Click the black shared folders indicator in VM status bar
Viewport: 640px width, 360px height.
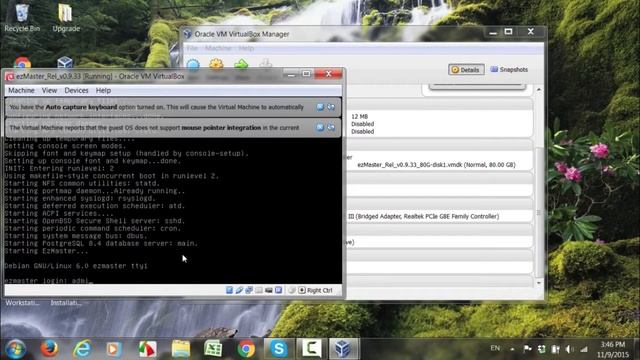coord(269,290)
